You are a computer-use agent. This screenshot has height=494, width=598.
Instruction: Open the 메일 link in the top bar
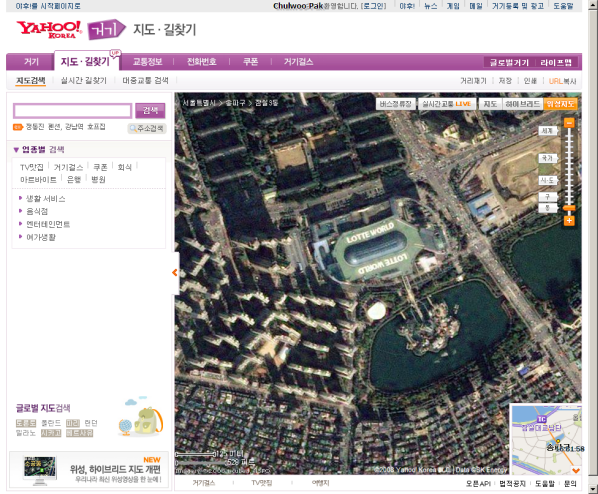point(476,6)
